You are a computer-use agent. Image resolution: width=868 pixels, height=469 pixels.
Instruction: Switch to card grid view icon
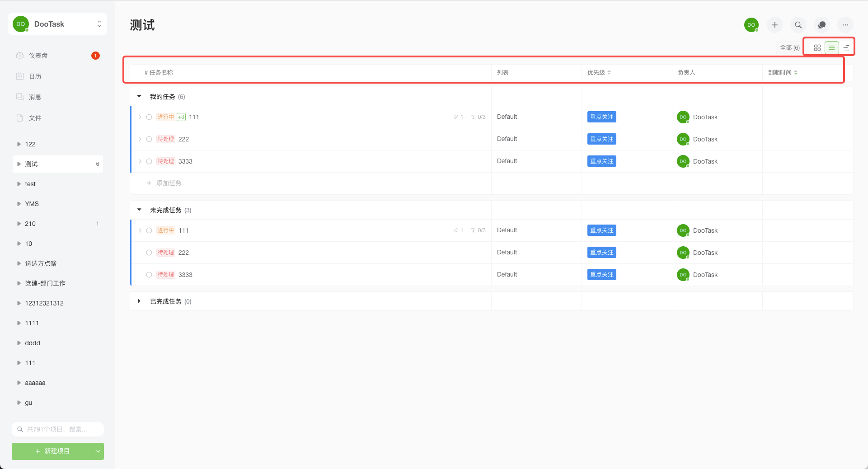click(x=817, y=47)
